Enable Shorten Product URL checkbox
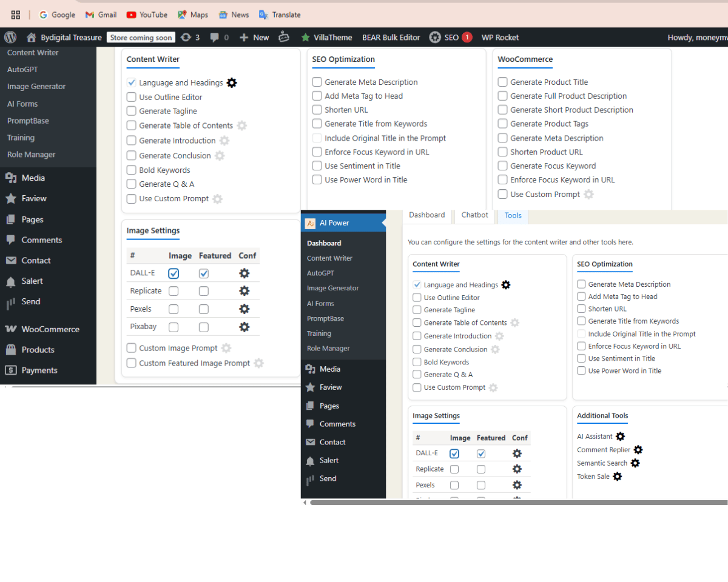 coord(502,152)
